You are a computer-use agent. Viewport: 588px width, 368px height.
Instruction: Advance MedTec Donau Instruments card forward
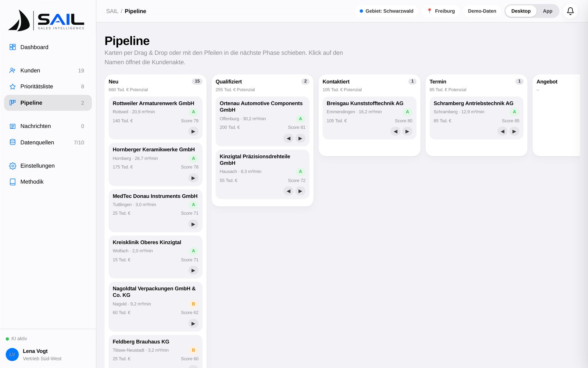point(193,224)
